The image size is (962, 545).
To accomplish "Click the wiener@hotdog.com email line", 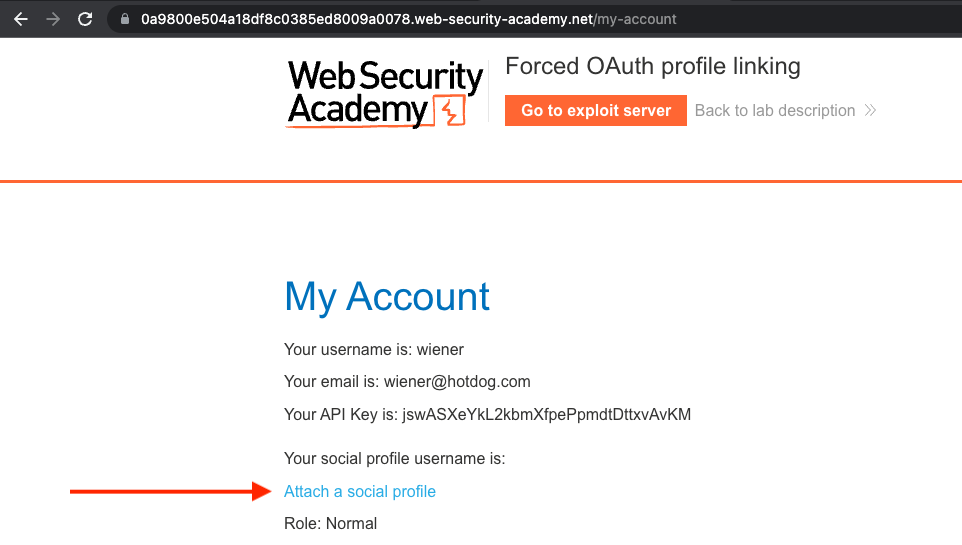I will (407, 382).
